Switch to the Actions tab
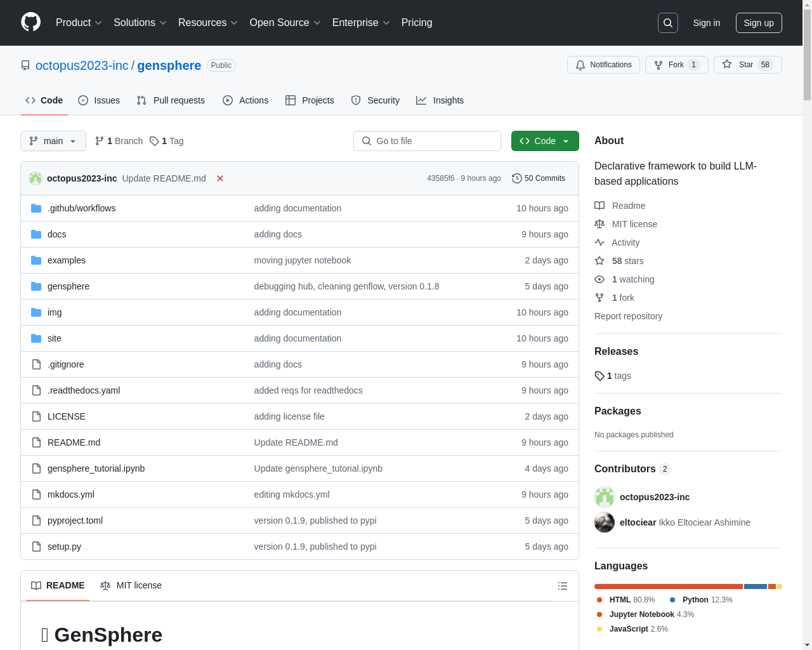 pos(246,100)
